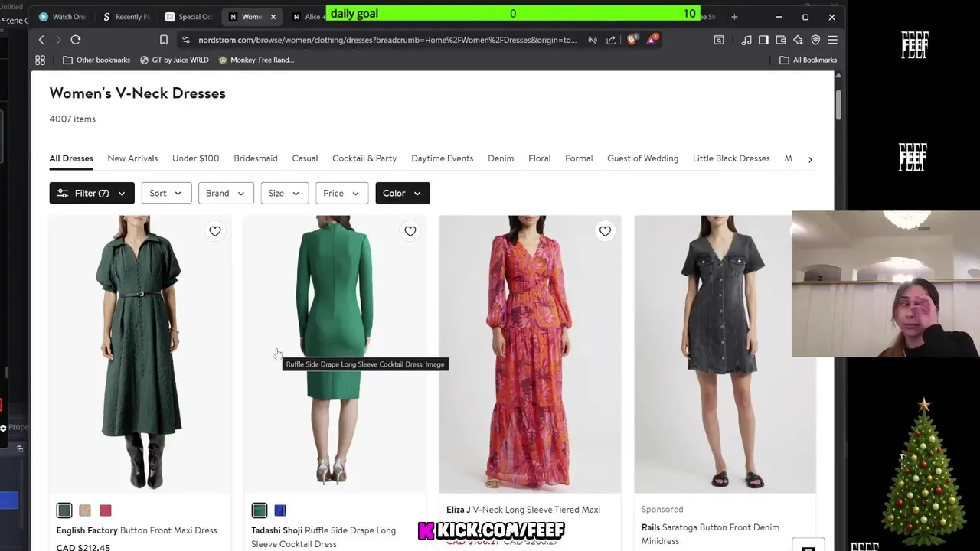Open the Sort dropdown
This screenshot has height=551, width=980.
coord(166,193)
